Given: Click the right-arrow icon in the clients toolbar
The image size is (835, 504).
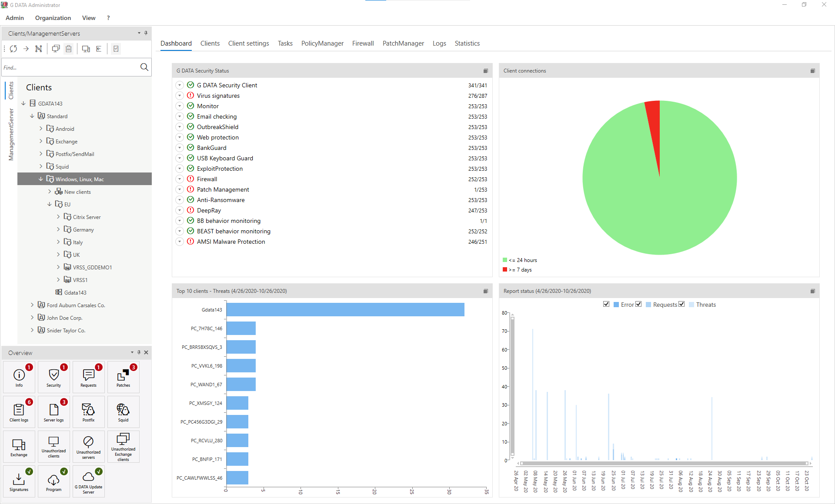Looking at the screenshot, I should [26, 49].
